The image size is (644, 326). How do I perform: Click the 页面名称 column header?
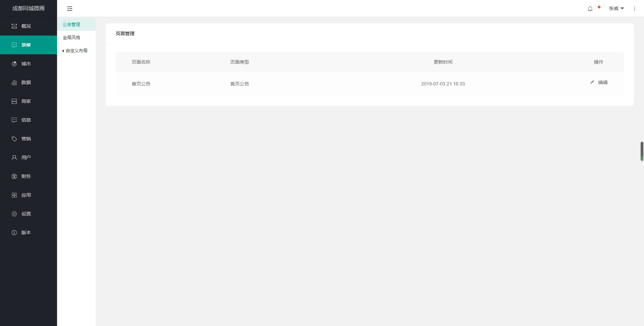141,62
